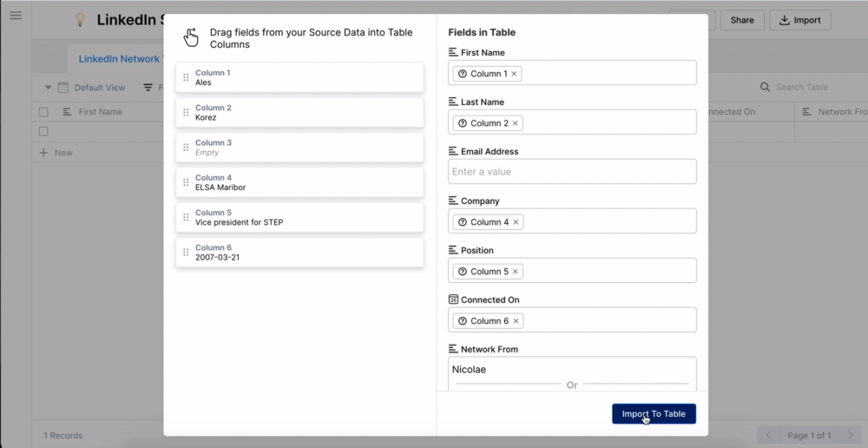Viewport: 868px width, 448px height.
Task: Open the hamburger menu in background page
Action: (x=16, y=15)
